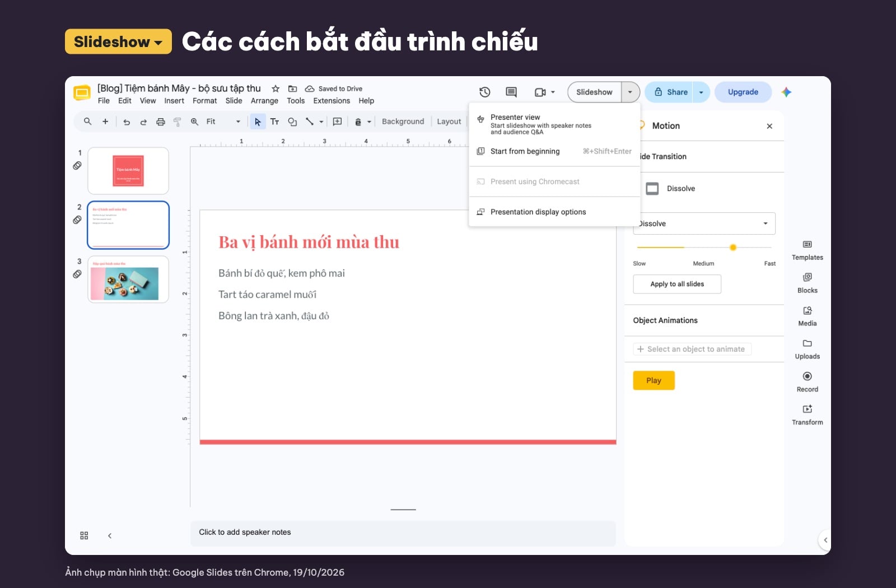Viewport: 896px width, 588px height.
Task: Click the search menus magnifier icon
Action: tap(88, 122)
